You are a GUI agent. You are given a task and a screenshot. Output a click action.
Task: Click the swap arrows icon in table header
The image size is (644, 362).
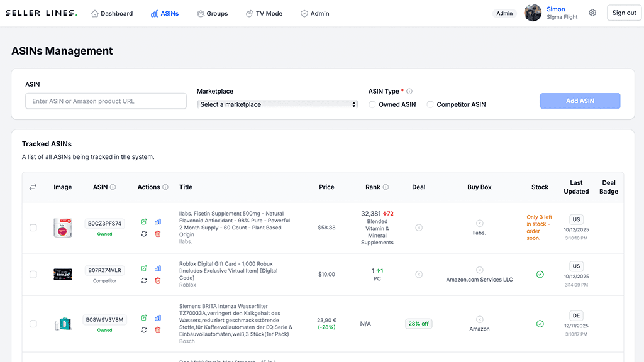coord(33,187)
